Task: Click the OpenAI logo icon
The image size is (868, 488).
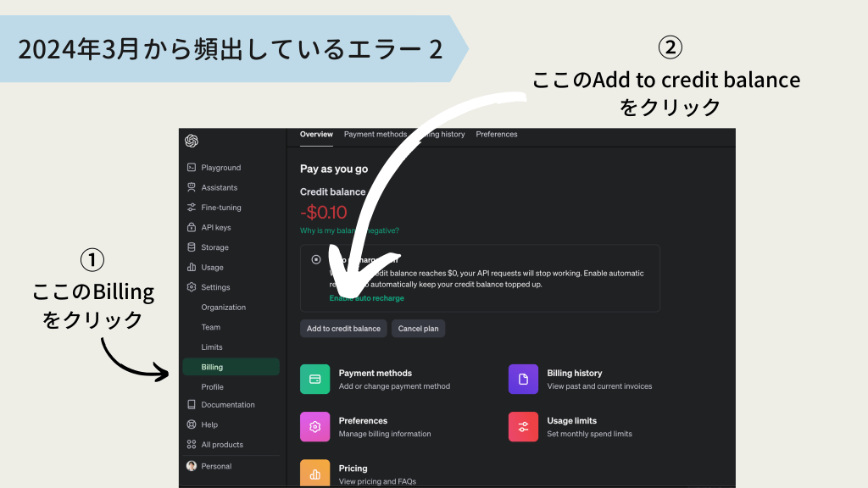Action: point(192,141)
